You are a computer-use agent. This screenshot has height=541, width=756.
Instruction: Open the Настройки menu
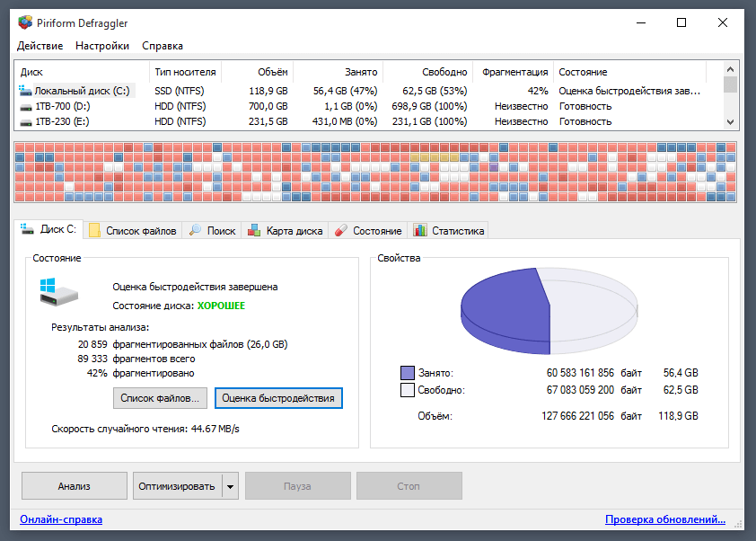pyautogui.click(x=101, y=46)
